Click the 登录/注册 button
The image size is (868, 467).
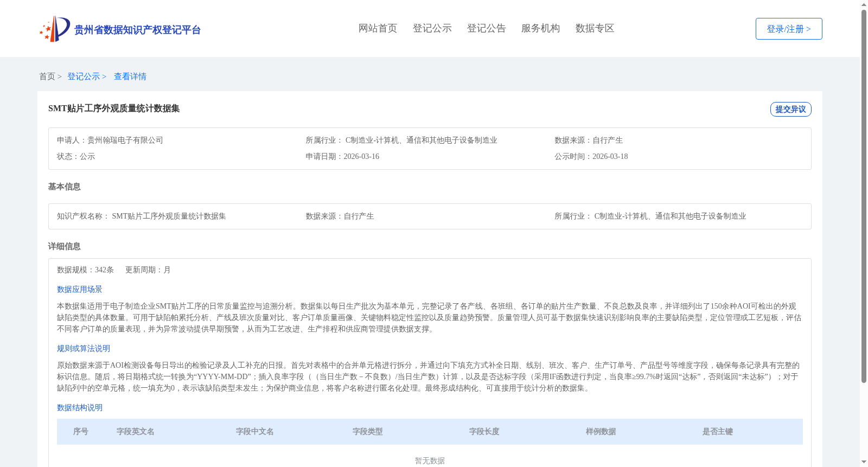[789, 29]
